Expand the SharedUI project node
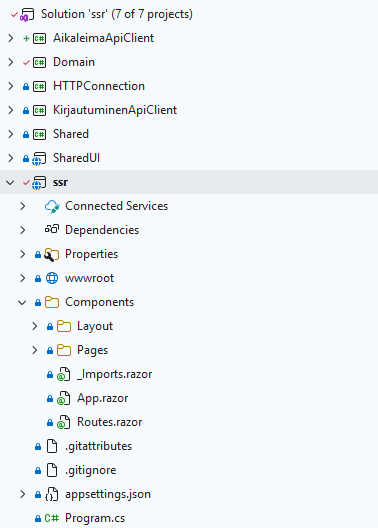Image resolution: width=378 pixels, height=528 pixels. (11, 158)
